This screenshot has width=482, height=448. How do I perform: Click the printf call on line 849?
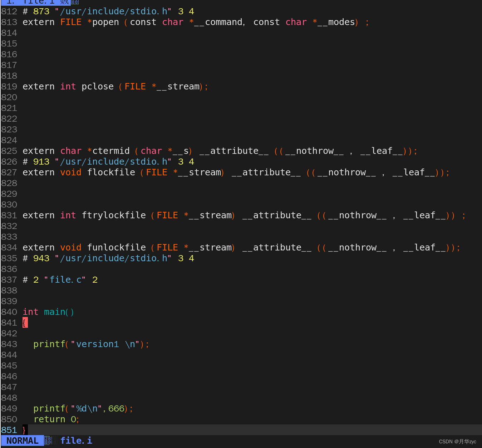tap(49, 409)
